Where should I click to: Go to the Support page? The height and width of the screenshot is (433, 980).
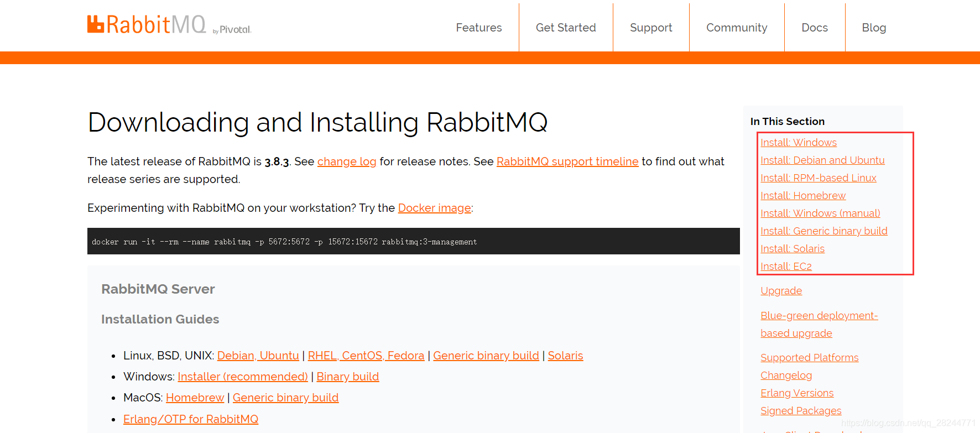tap(651, 28)
